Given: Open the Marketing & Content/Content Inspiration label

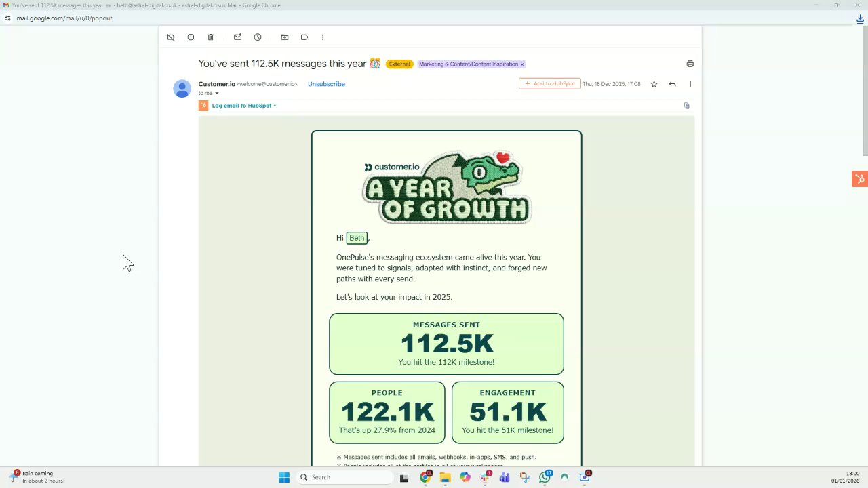Looking at the screenshot, I should click(x=468, y=64).
